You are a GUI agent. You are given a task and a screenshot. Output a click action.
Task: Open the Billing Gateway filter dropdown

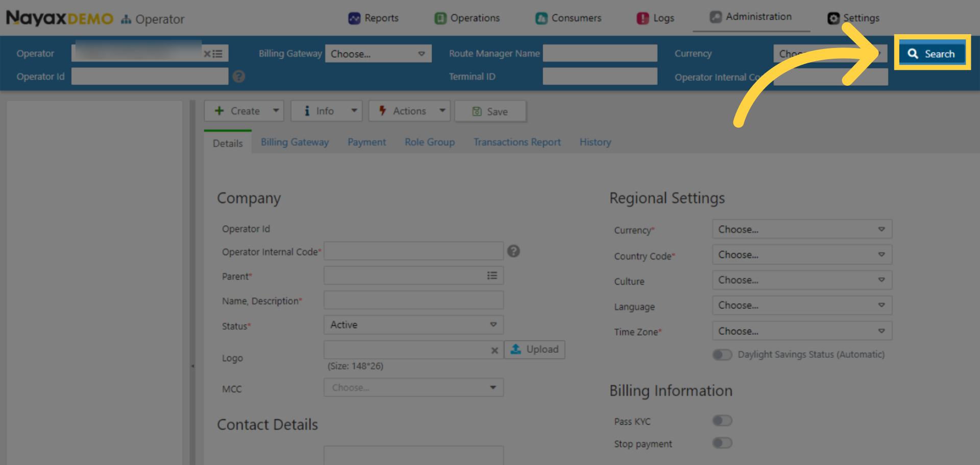pos(378,54)
